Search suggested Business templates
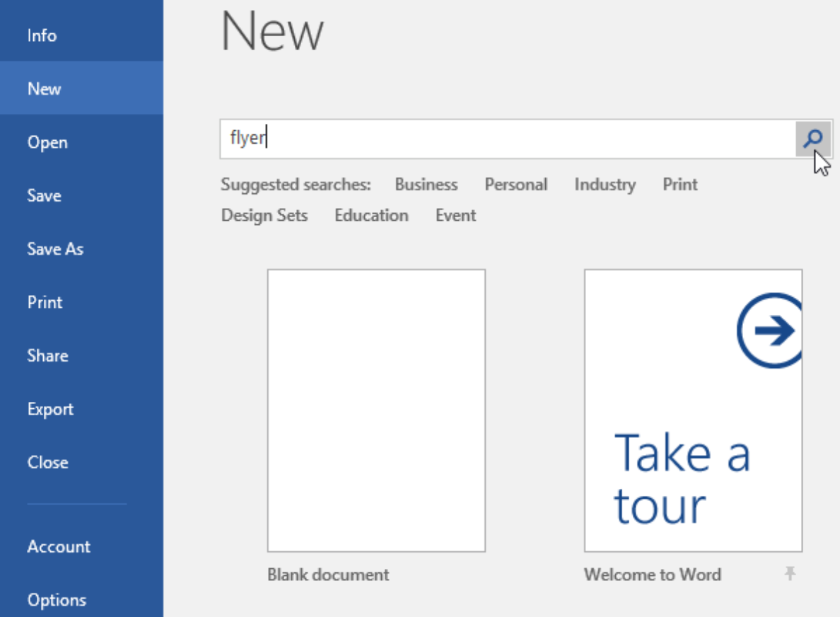The height and width of the screenshot is (617, 840). click(x=426, y=185)
